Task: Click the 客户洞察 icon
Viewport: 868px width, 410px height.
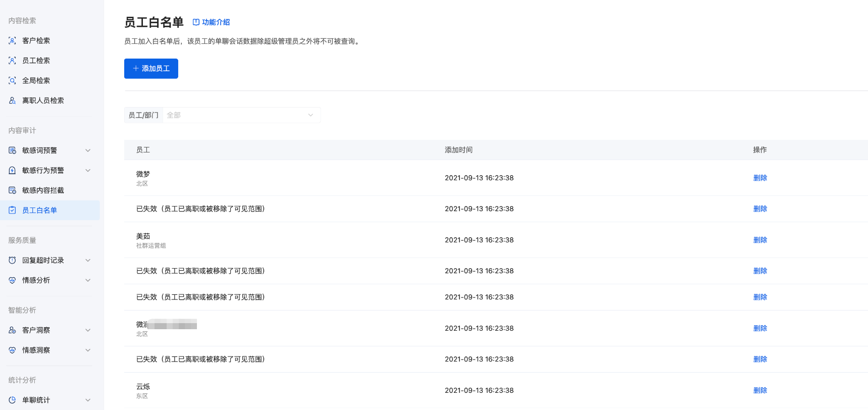Action: click(12, 330)
